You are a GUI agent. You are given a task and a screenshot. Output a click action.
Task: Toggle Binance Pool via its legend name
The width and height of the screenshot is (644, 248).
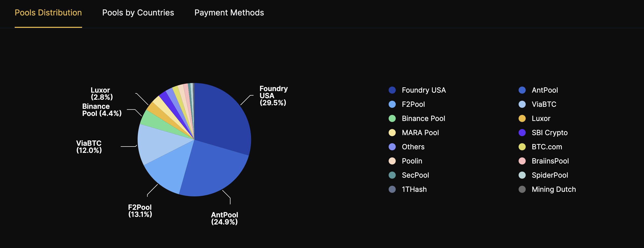coord(424,118)
